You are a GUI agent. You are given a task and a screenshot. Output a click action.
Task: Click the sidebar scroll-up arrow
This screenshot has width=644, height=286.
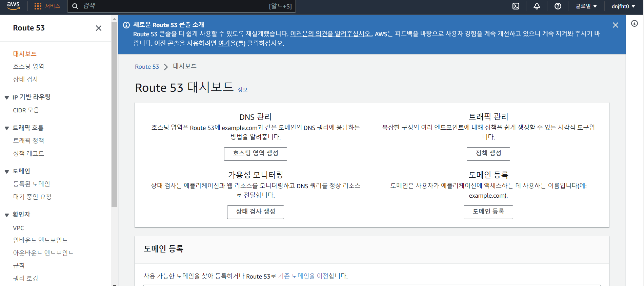pos(114,19)
